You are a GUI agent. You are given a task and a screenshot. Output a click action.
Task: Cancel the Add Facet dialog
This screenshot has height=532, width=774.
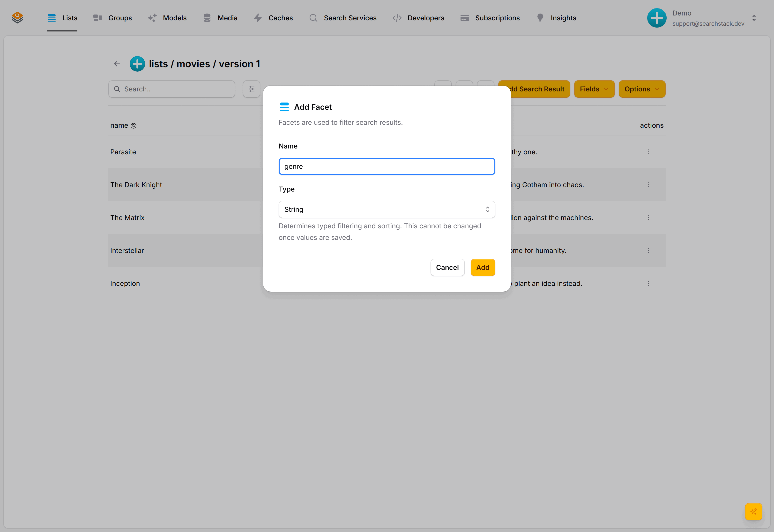[447, 267]
